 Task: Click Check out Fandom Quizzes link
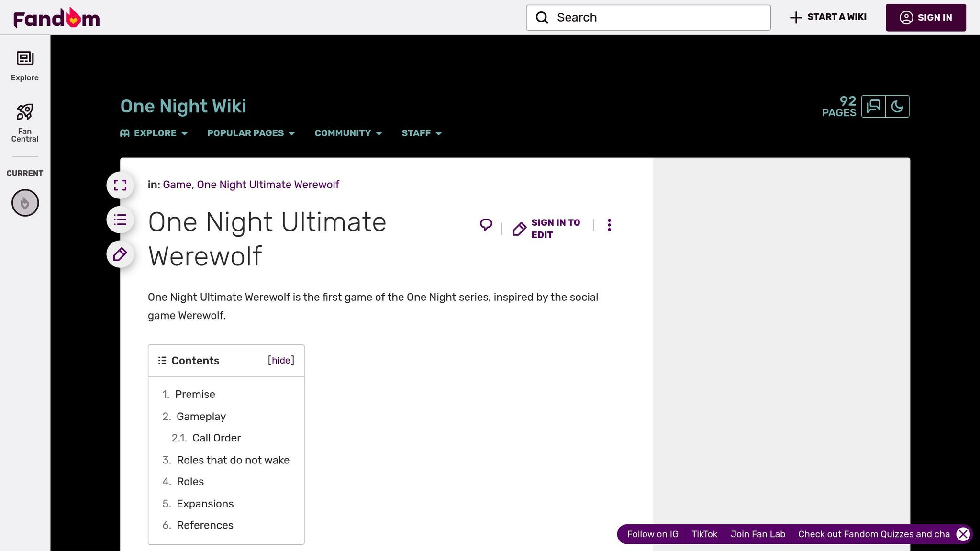click(874, 534)
